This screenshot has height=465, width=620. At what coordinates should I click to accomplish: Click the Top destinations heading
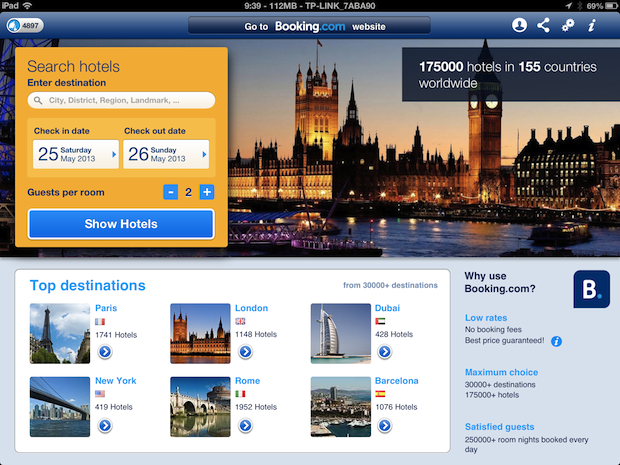click(x=88, y=285)
